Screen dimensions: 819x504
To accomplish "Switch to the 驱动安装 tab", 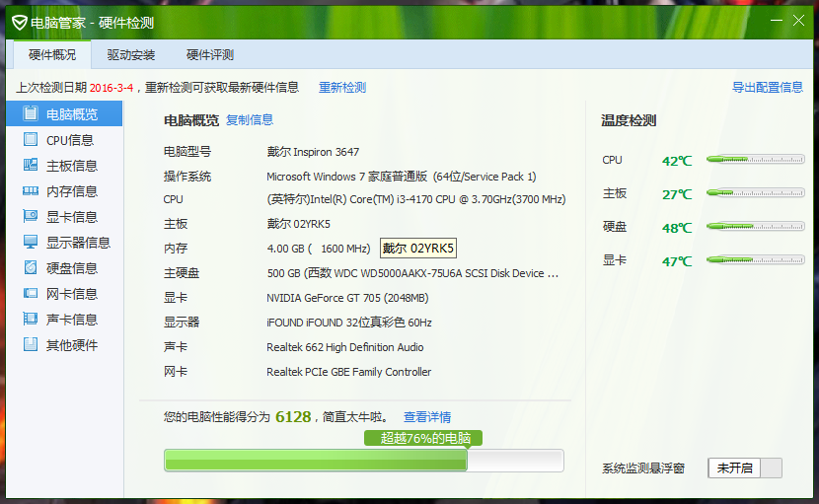I will click(x=131, y=55).
